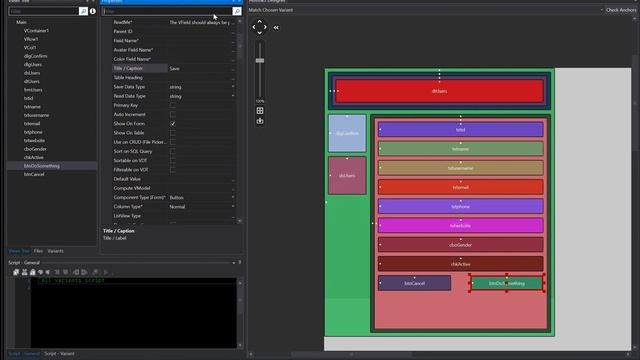Image resolution: width=640 pixels, height=360 pixels.
Task: Toggle the Sortable on VDT checkbox
Action: pyautogui.click(x=173, y=160)
